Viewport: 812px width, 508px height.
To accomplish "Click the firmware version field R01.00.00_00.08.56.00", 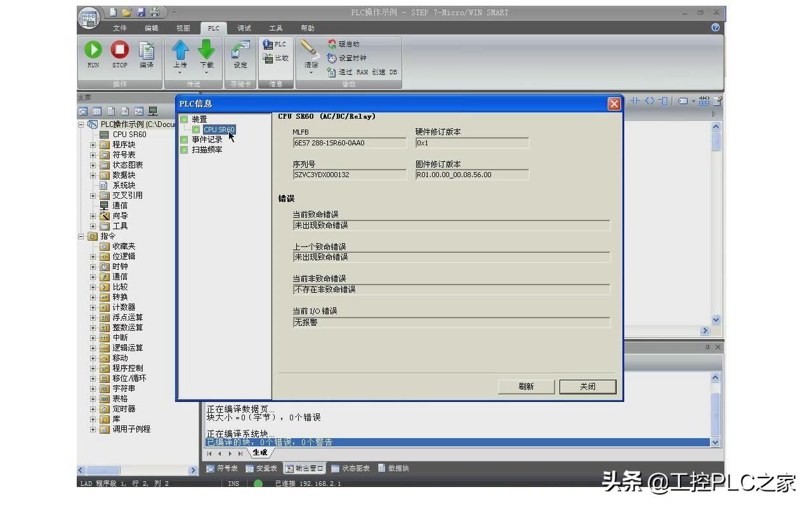I will pos(472,175).
